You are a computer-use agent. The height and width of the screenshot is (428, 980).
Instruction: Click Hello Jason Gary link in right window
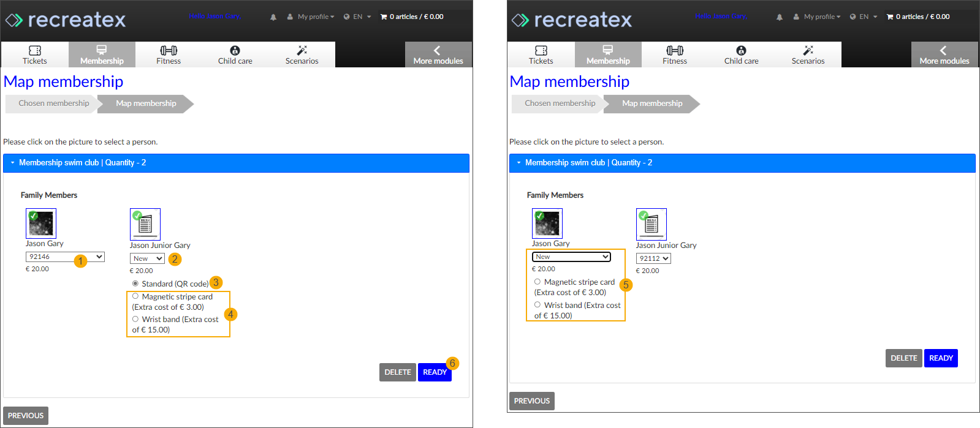pyautogui.click(x=721, y=16)
